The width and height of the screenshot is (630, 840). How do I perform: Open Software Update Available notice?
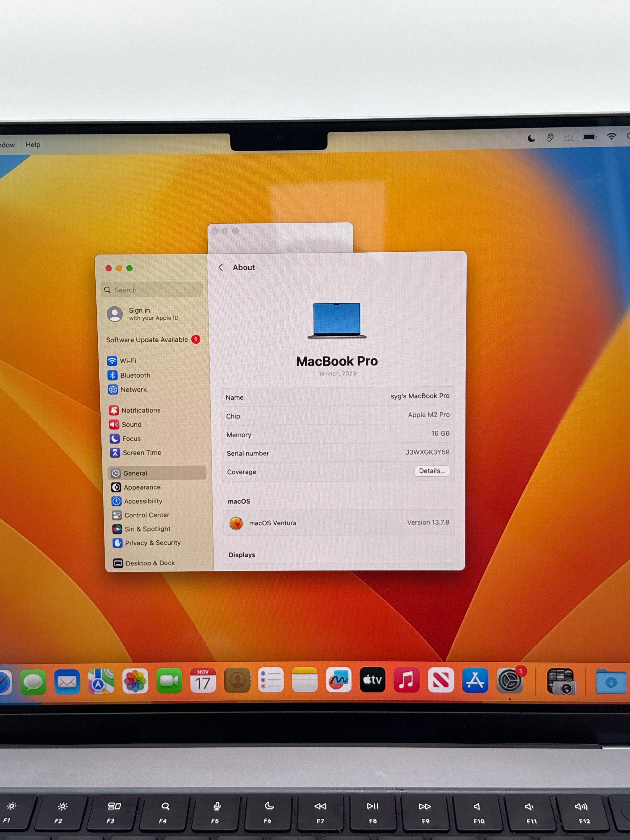coord(153,340)
